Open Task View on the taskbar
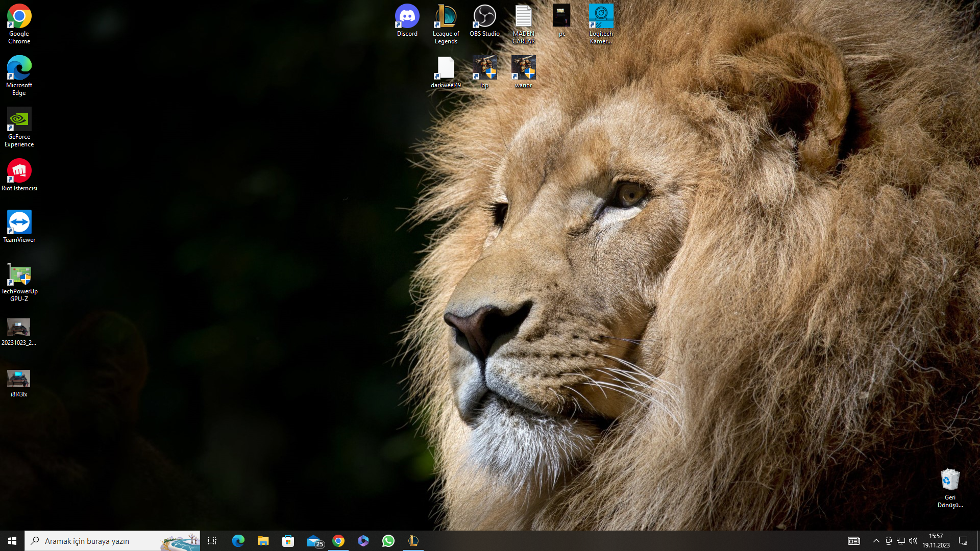 (212, 541)
